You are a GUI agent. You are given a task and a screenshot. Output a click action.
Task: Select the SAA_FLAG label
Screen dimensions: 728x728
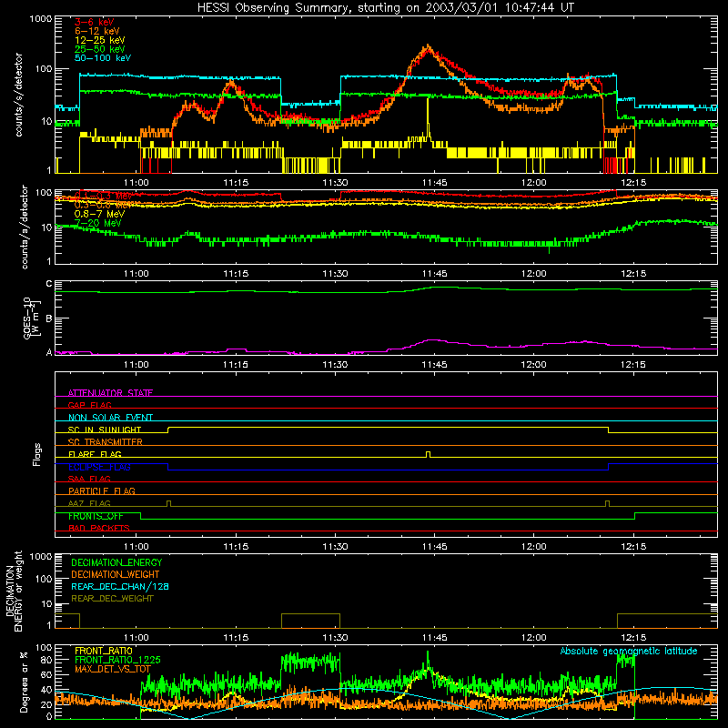[89, 479]
